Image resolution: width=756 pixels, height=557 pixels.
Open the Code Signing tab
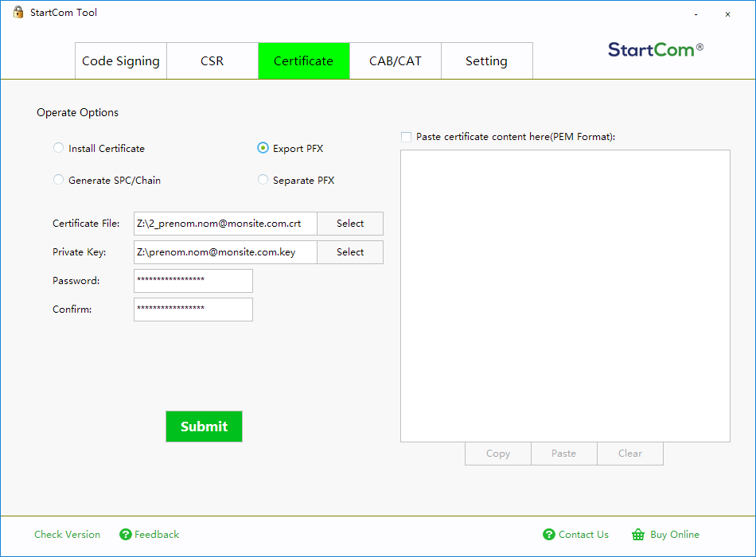point(120,60)
